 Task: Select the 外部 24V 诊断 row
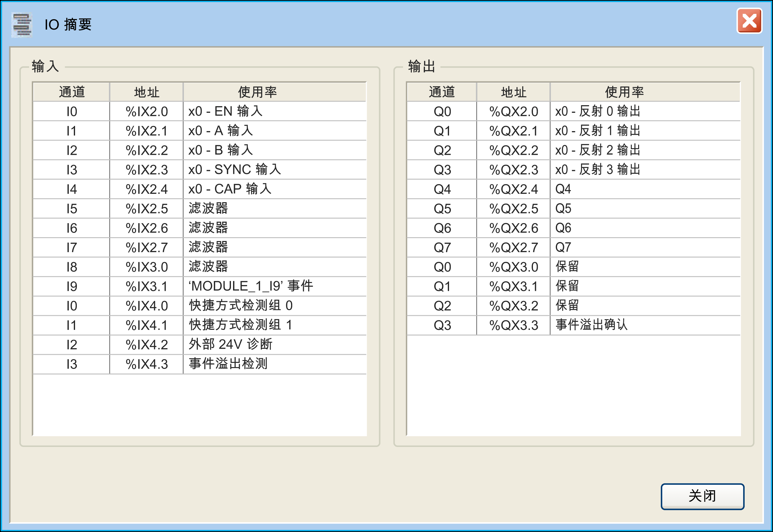(230, 344)
